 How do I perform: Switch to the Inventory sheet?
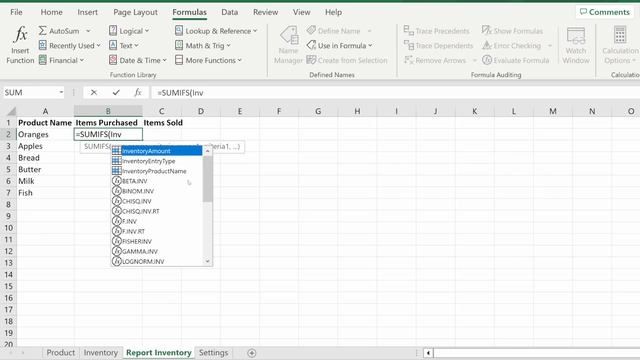[x=100, y=353]
